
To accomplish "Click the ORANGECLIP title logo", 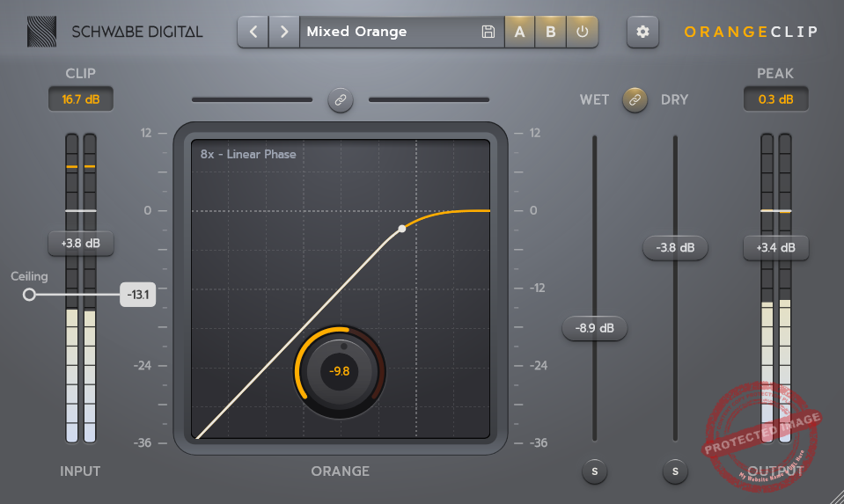I will coord(751,32).
